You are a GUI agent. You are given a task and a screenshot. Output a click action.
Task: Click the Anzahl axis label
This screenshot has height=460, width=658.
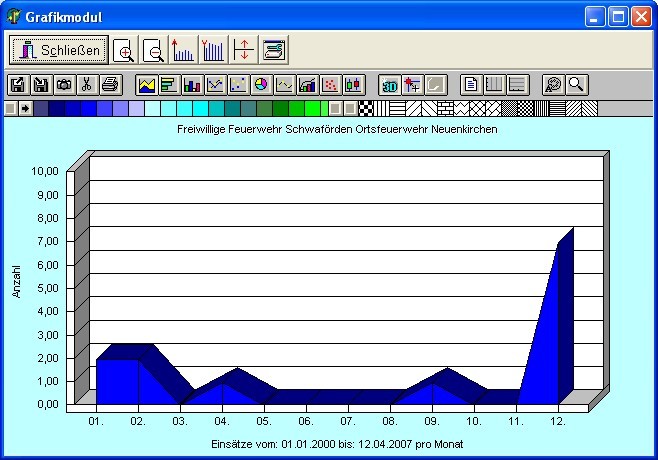[16, 282]
